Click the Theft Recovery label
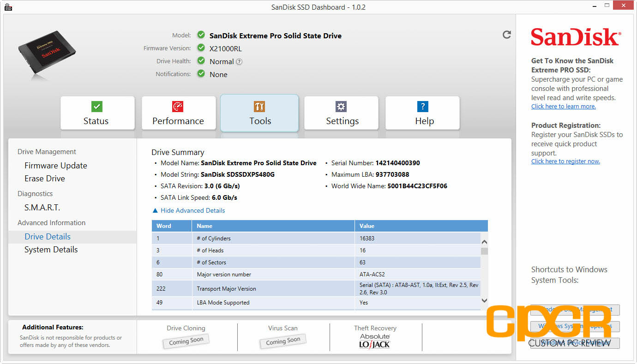This screenshot has width=637, height=364. 375,328
